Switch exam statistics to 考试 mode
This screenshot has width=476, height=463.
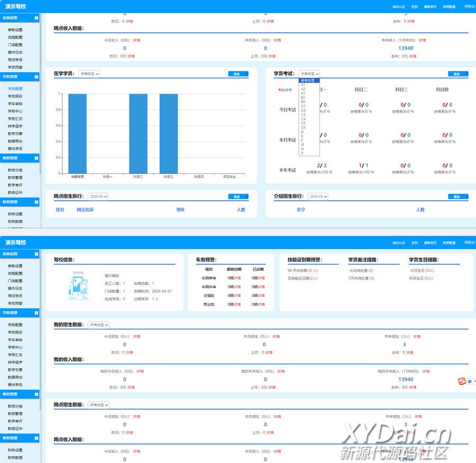pyautogui.click(x=281, y=90)
